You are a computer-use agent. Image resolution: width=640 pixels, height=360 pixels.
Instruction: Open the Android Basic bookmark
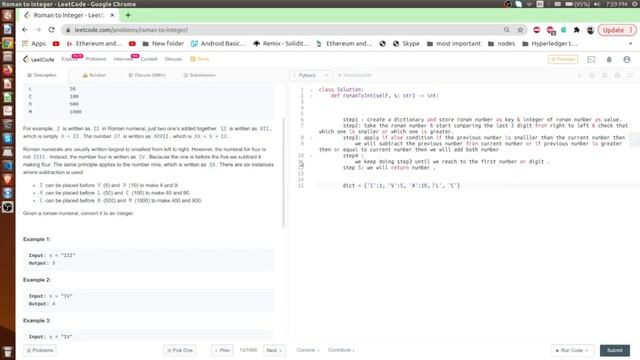(x=218, y=43)
